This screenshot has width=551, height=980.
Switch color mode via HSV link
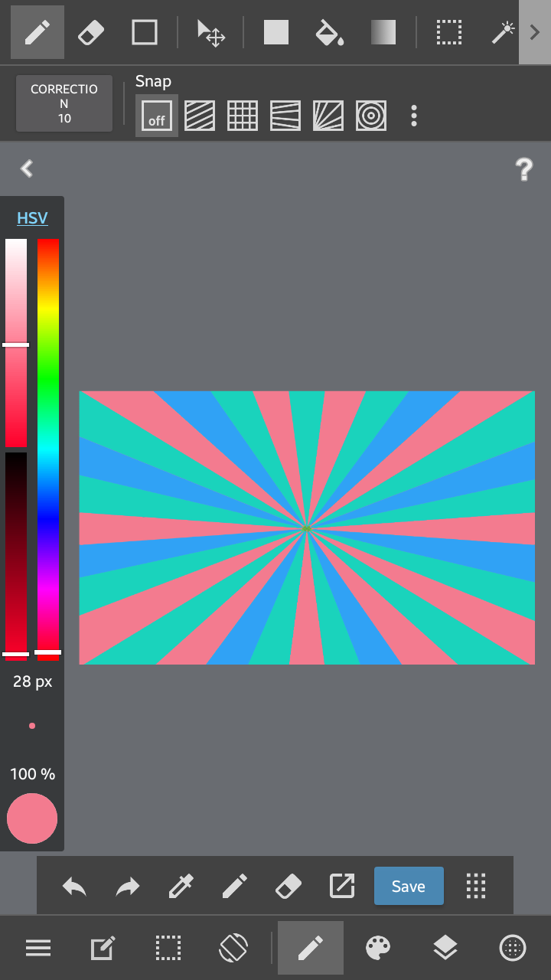[x=32, y=218]
